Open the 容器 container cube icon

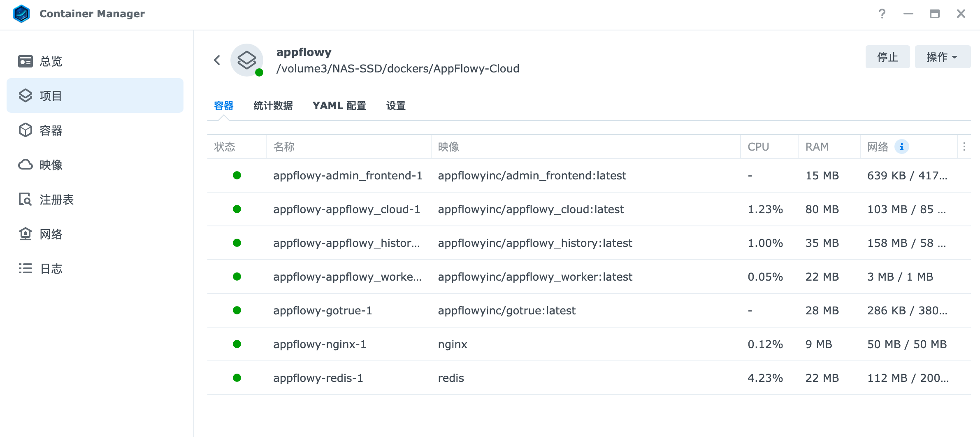point(26,130)
